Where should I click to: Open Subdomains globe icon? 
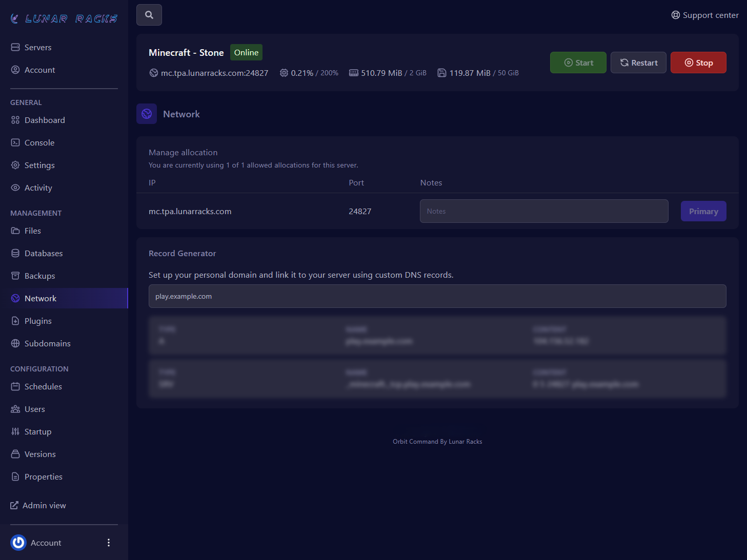coord(15,343)
